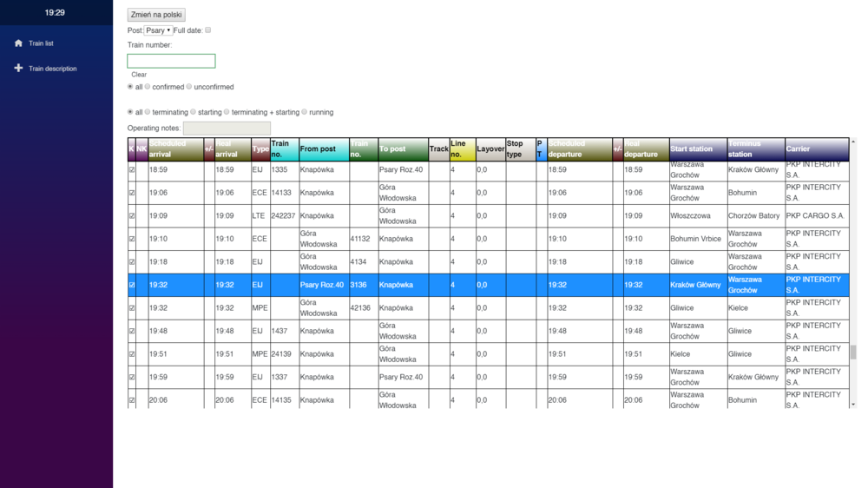Image resolution: width=868 pixels, height=488 pixels.
Task: Toggle the checkbox for train 242237 row
Action: 132,216
